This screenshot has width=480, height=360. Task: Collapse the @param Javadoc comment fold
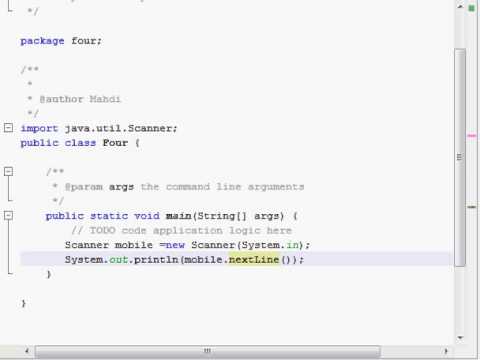8,172
